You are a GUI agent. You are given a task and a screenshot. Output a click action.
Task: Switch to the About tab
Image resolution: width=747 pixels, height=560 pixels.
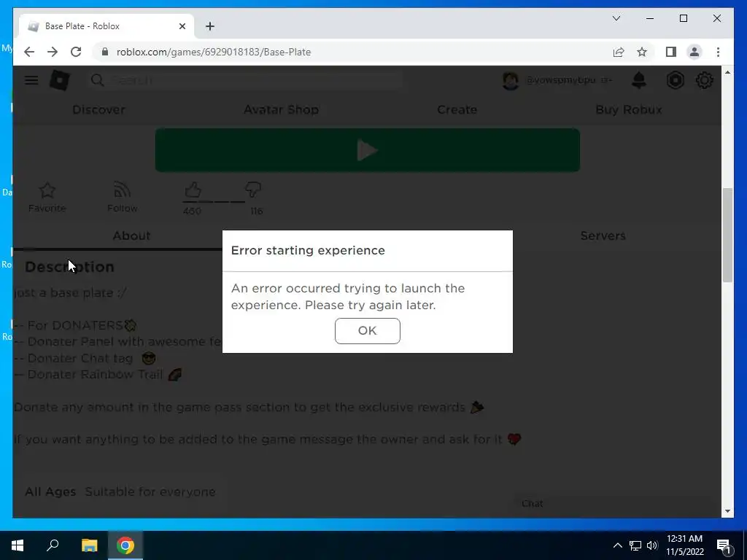coord(131,236)
